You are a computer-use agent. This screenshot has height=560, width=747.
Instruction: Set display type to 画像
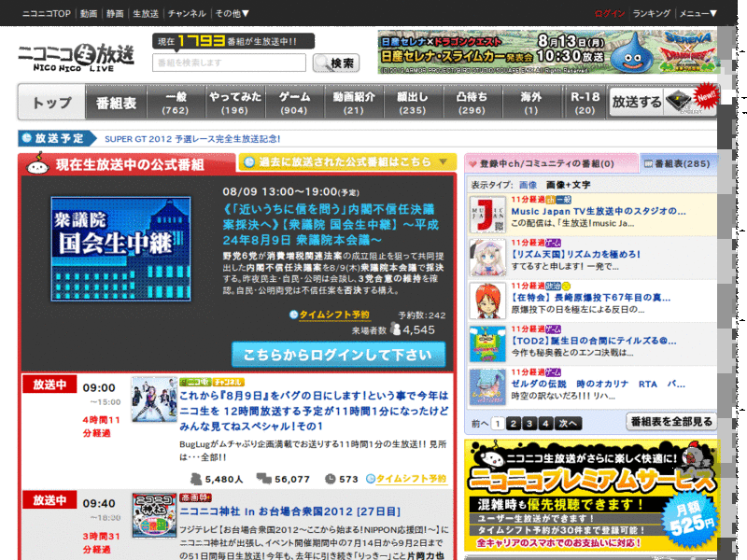coord(528,185)
